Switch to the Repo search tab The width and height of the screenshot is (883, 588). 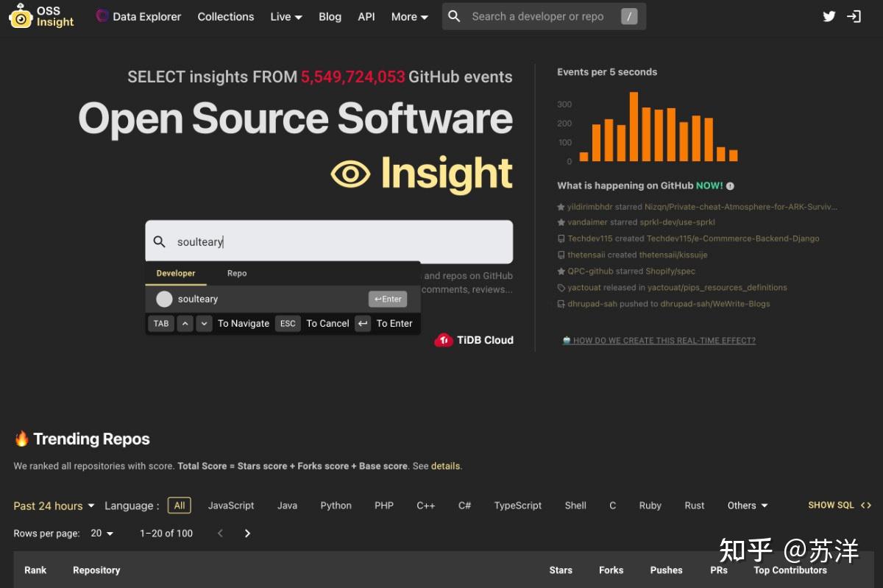click(237, 273)
